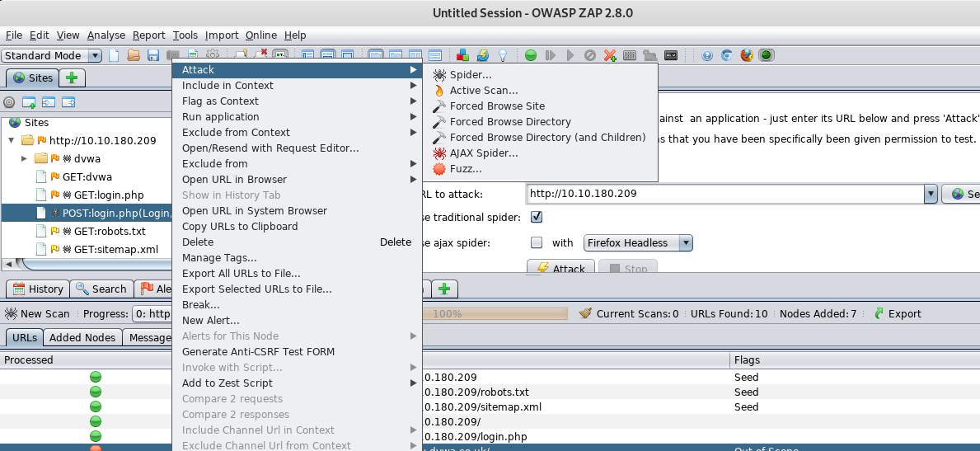Click the import context icon above Sites tree
980x451 pixels.
(49, 102)
